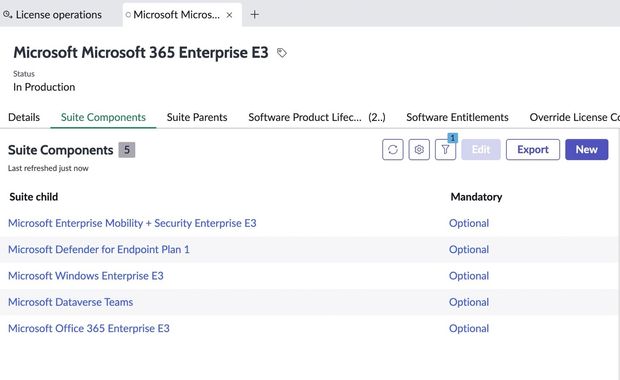Open Software Product Lifec... tab

(x=317, y=117)
